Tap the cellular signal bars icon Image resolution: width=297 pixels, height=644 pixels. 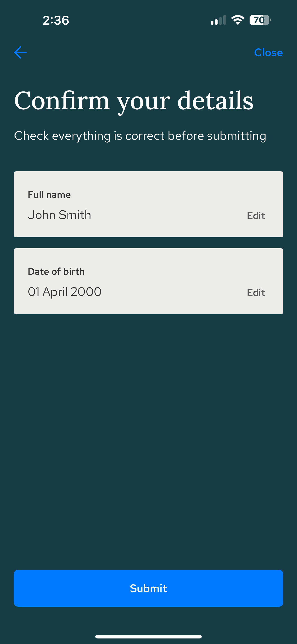[x=218, y=20]
